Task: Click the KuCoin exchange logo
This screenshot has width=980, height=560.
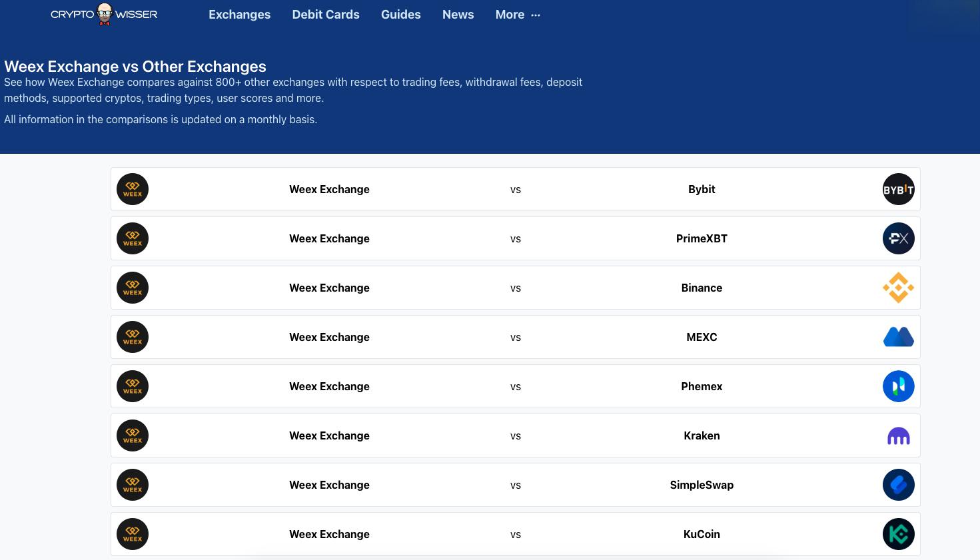Action: 898,534
